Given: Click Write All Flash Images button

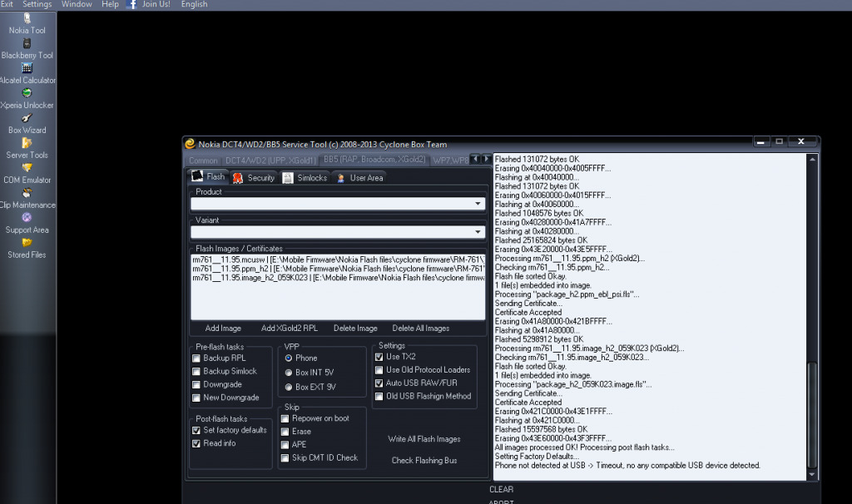Looking at the screenshot, I should (424, 439).
